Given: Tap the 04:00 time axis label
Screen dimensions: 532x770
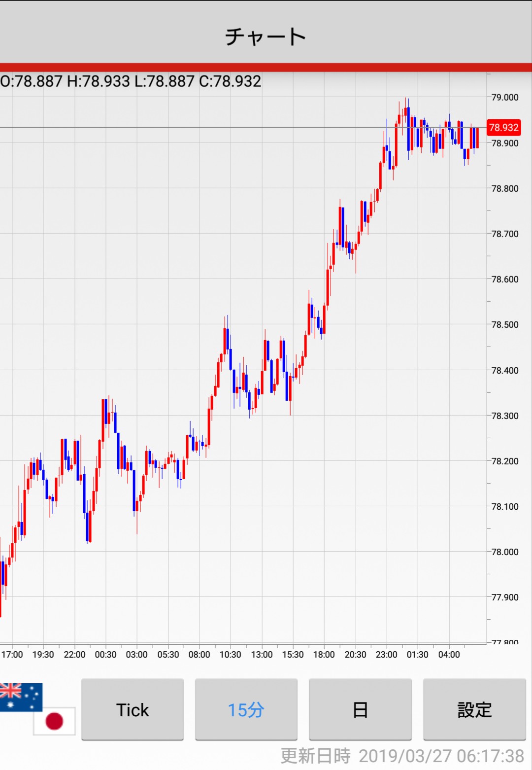Looking at the screenshot, I should (449, 655).
